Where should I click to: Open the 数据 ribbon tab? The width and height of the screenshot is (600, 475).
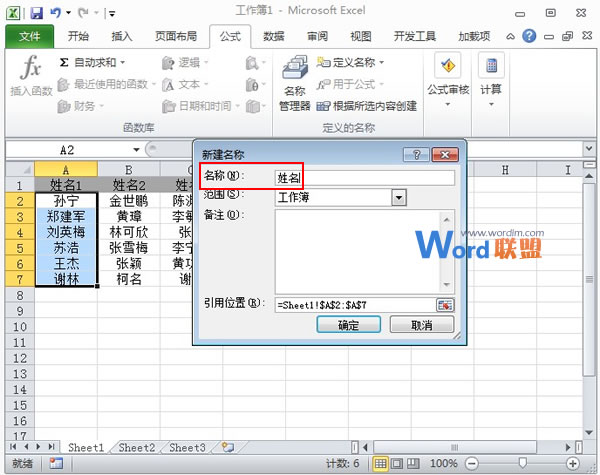273,36
